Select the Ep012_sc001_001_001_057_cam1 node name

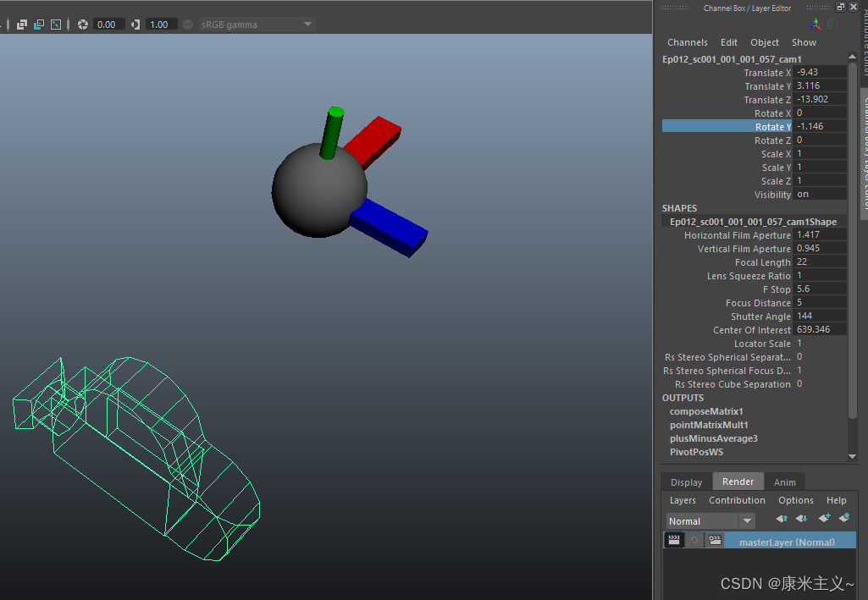[732, 59]
